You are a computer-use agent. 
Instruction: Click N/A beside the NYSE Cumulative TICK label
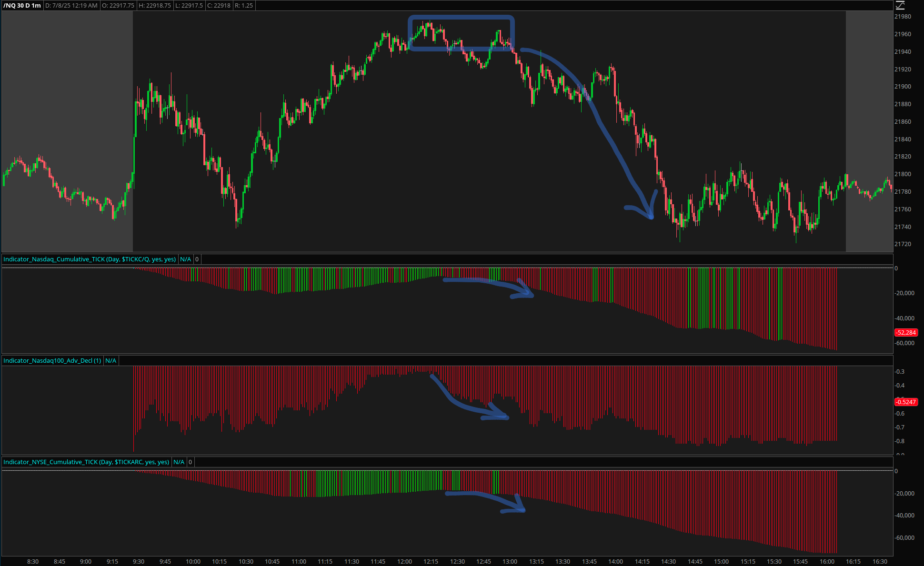tap(179, 462)
